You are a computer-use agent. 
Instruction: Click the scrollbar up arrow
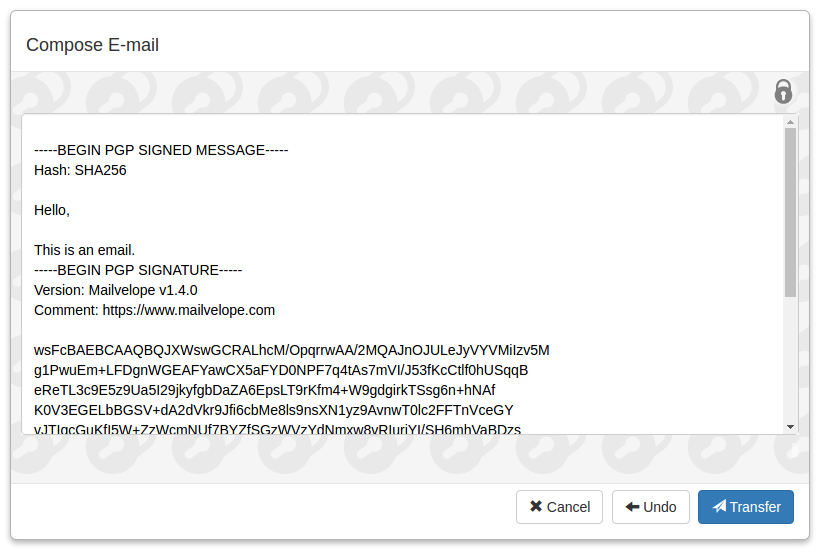click(790, 122)
